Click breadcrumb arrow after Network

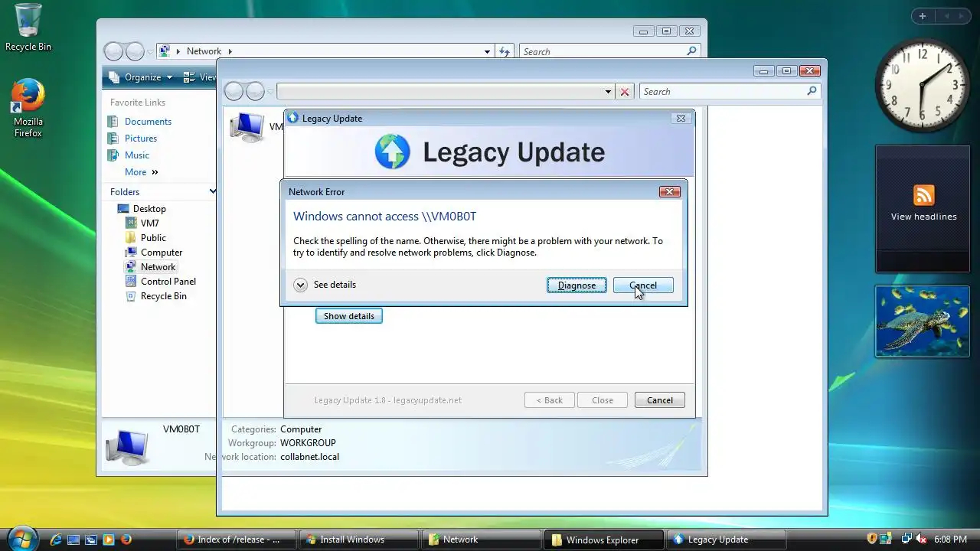click(x=230, y=51)
